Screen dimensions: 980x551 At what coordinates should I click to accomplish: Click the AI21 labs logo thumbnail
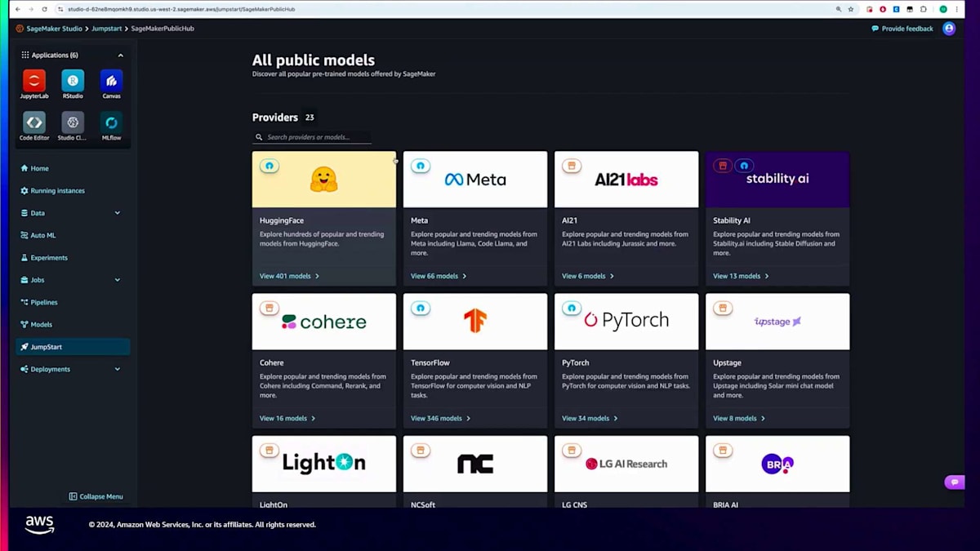coord(626,180)
